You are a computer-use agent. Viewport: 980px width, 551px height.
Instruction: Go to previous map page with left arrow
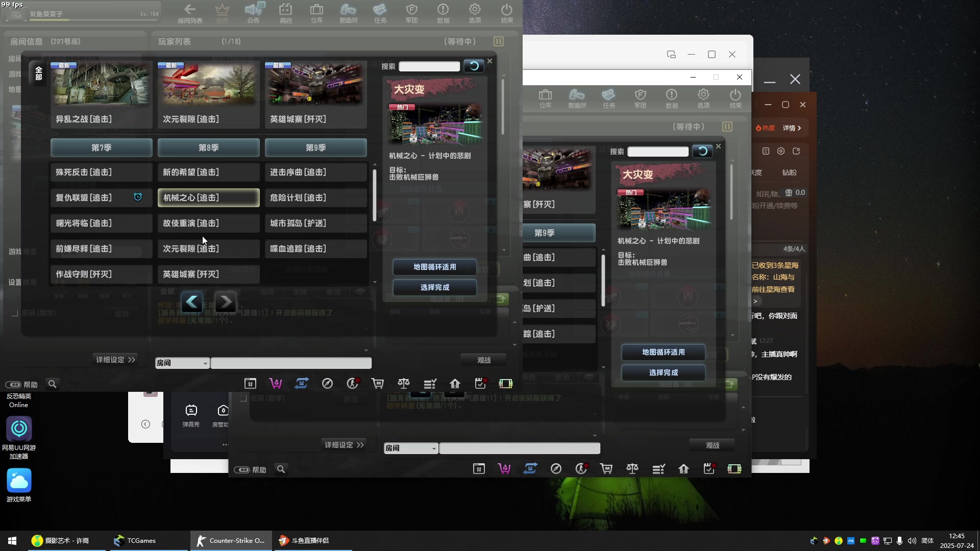point(192,302)
